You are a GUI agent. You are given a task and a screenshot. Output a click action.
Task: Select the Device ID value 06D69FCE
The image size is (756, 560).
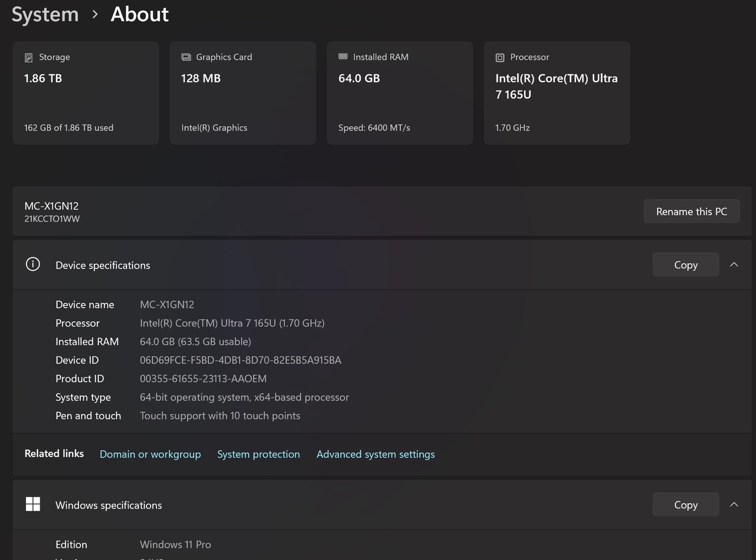[241, 360]
